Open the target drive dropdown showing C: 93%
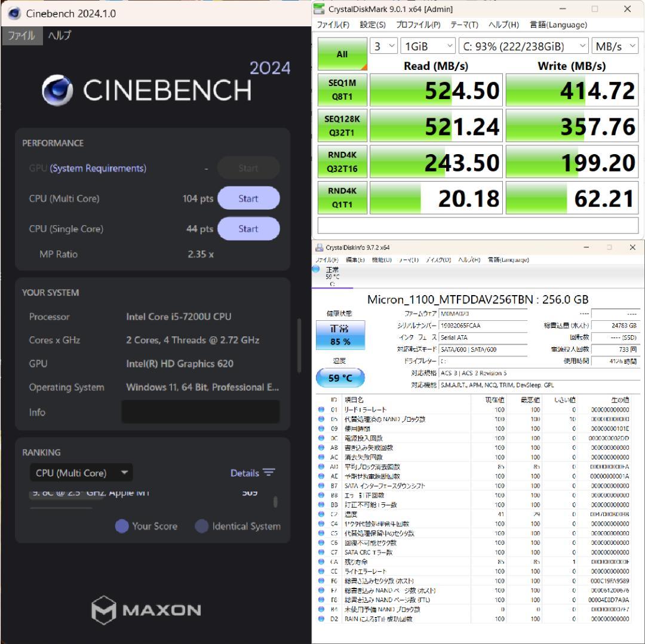 pyautogui.click(x=523, y=47)
